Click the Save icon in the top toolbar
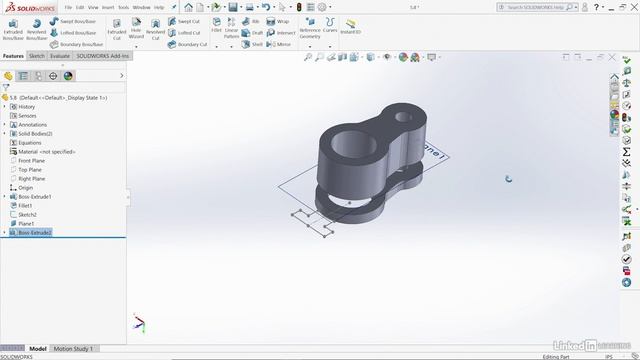Image resolution: width=640 pixels, height=360 pixels. (x=233, y=7)
